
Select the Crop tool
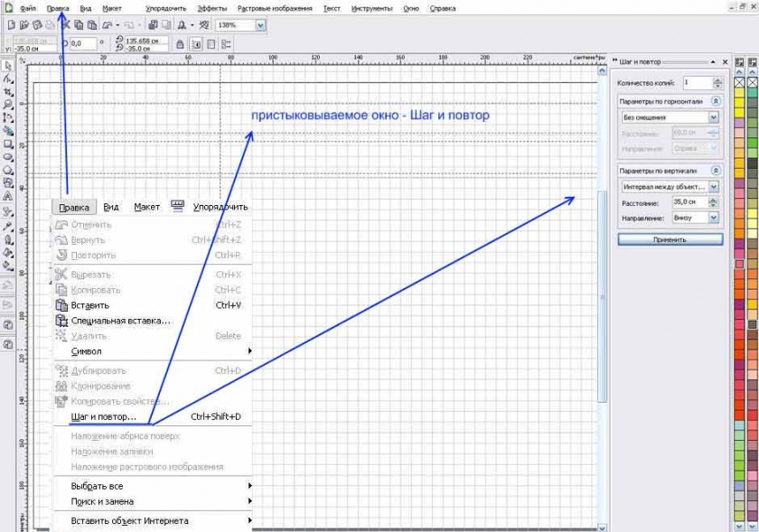click(x=8, y=92)
